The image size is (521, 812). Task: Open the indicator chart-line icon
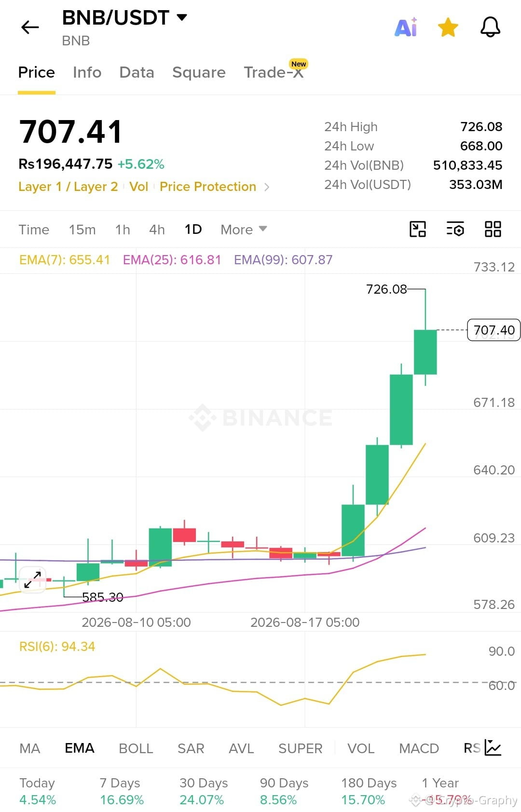coord(493,747)
